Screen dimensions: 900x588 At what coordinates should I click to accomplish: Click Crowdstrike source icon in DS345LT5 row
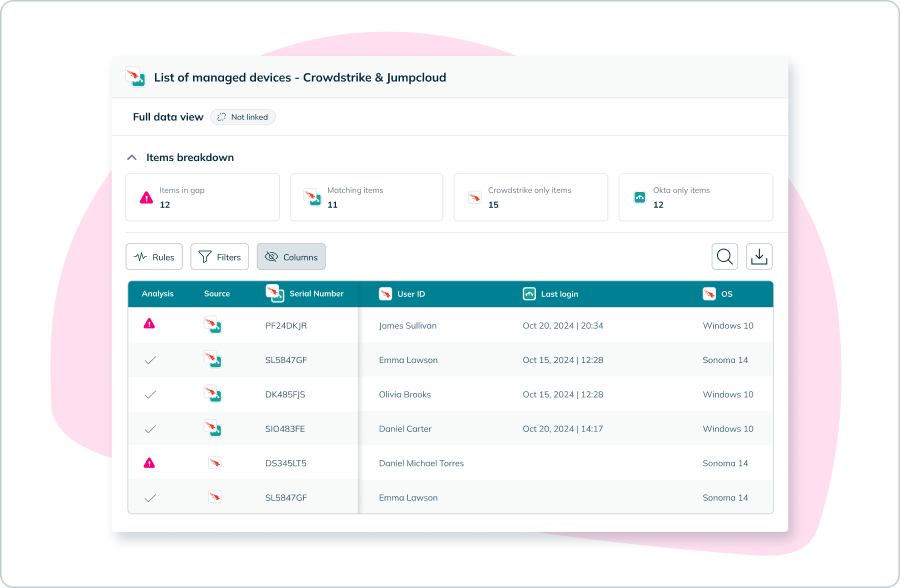pos(215,462)
